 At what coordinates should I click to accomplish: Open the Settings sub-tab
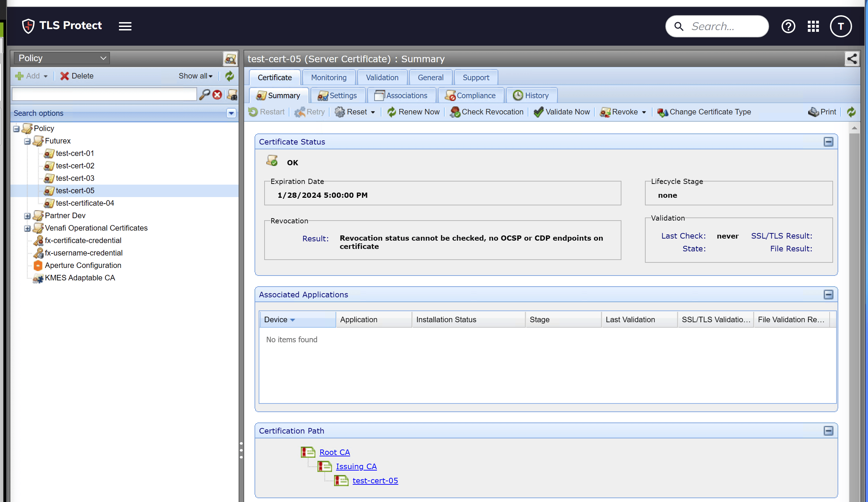click(x=338, y=95)
